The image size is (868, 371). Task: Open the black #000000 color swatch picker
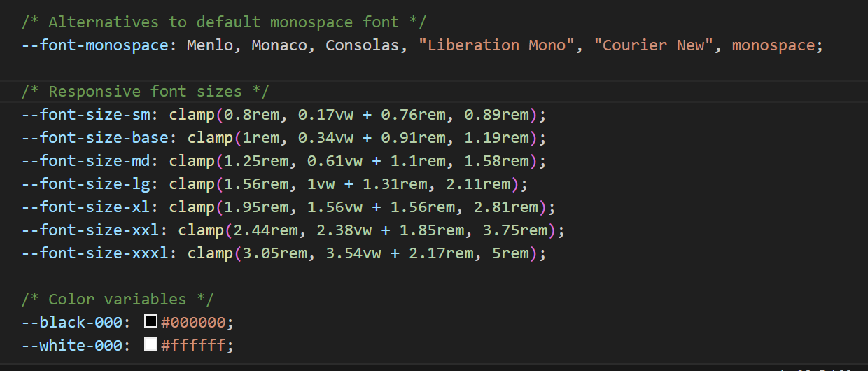click(150, 322)
